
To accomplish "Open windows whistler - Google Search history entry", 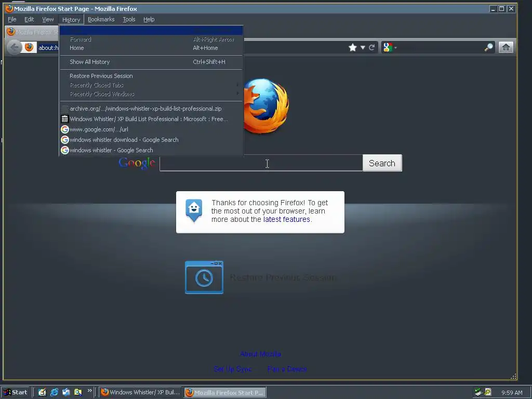I will (151, 150).
